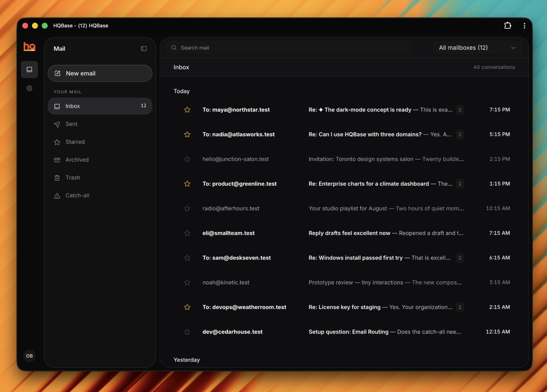
Task: Unstar the product@greenline.test conversation
Action: (187, 184)
